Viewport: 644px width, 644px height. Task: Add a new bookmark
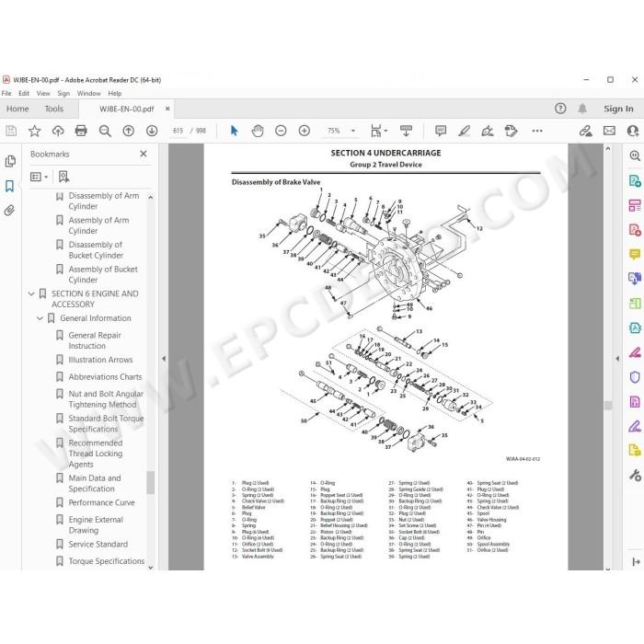tap(63, 177)
